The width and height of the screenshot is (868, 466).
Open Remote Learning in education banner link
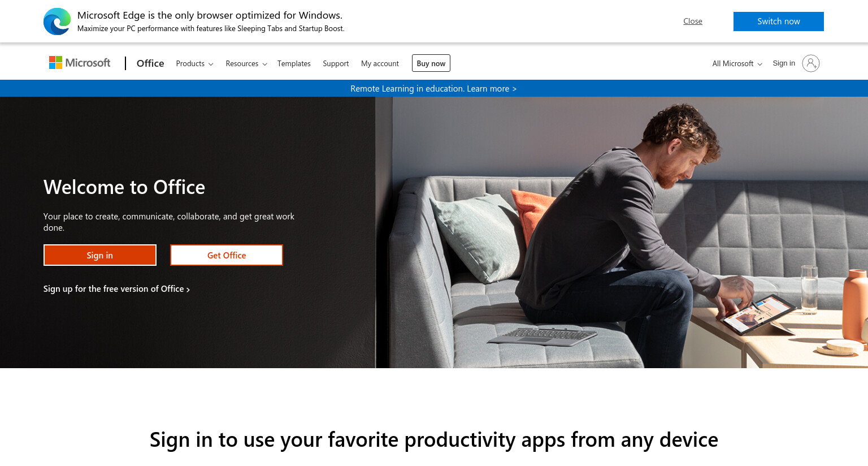[433, 89]
